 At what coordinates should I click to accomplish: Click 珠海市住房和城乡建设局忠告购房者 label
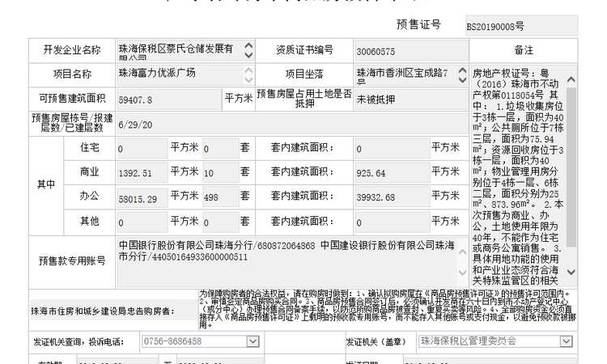103,311
